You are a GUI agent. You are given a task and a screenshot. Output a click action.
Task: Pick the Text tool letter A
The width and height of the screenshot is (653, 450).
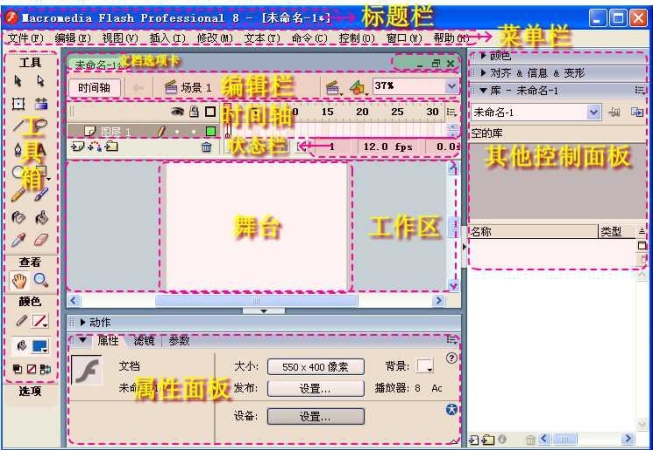click(41, 149)
